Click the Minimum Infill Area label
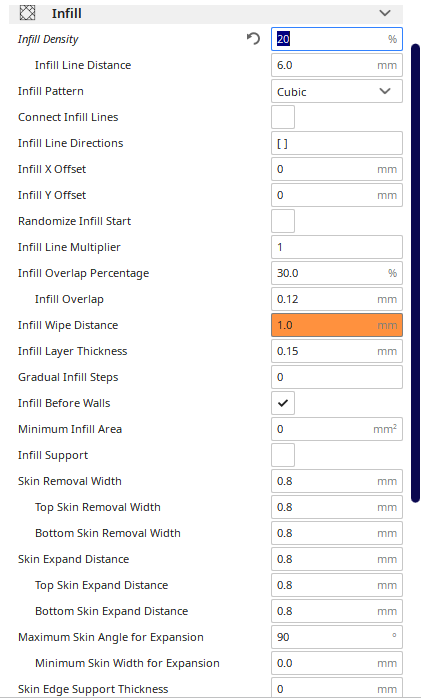Viewport: 421px width, 699px height. [x=70, y=429]
